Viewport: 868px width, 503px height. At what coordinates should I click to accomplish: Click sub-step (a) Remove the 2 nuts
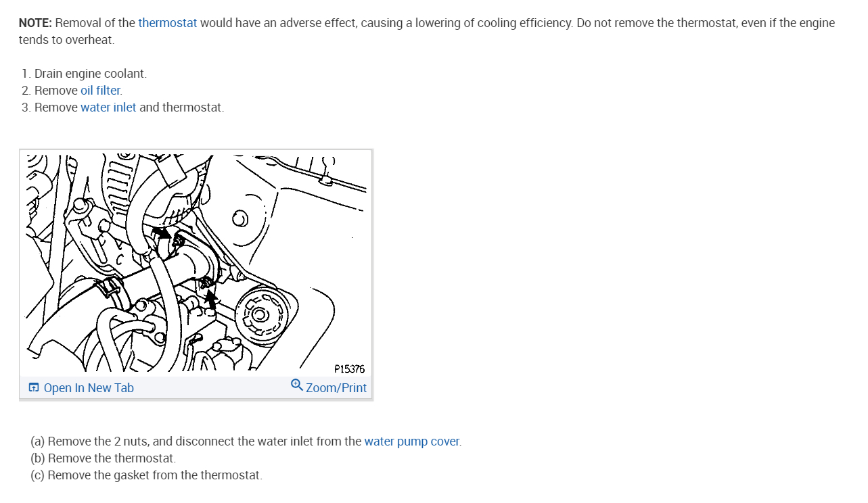[246, 441]
